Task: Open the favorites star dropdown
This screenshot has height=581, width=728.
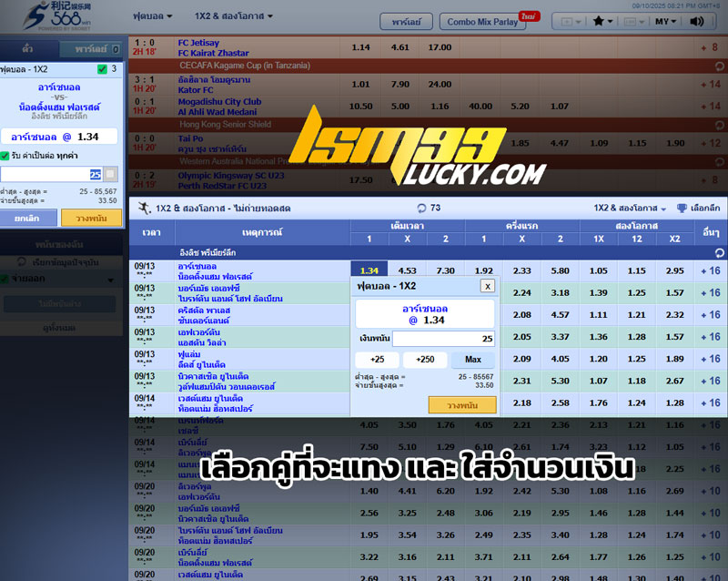Action: click(x=602, y=21)
